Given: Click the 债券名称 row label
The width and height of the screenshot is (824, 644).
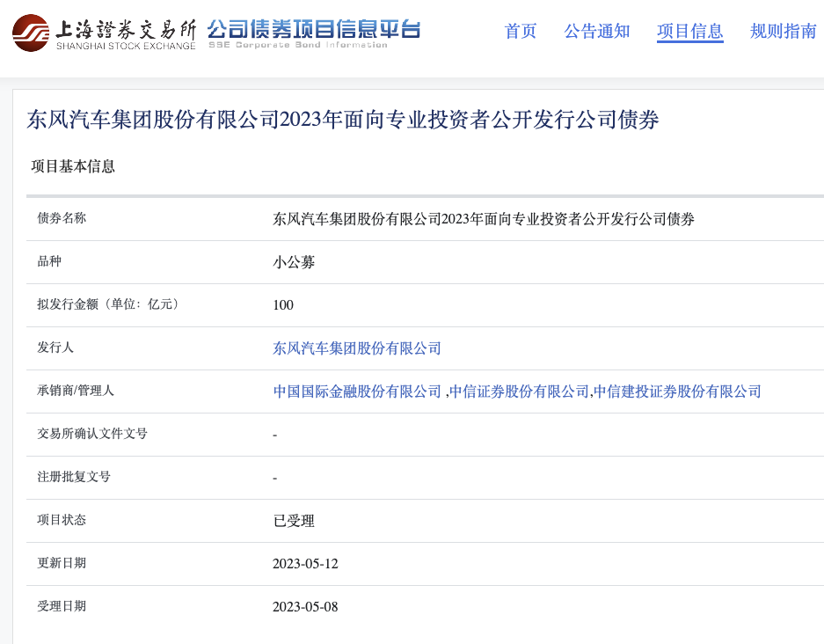Looking at the screenshot, I should click(x=62, y=218).
